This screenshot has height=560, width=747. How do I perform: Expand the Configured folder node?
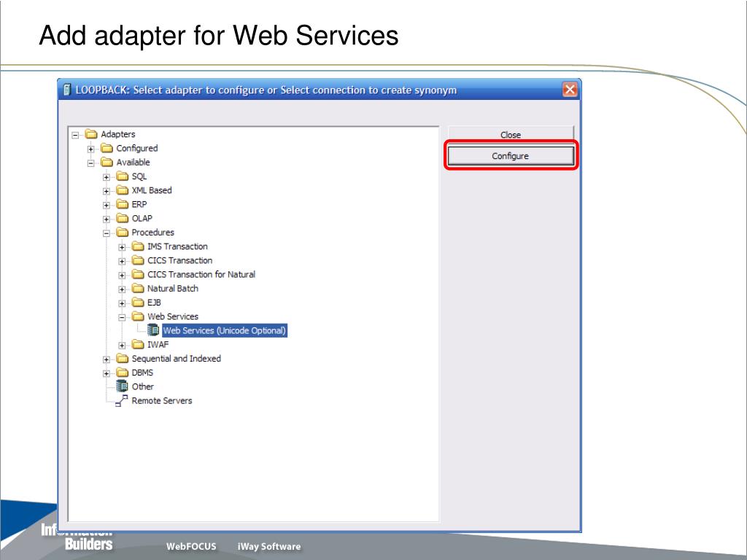click(x=90, y=149)
